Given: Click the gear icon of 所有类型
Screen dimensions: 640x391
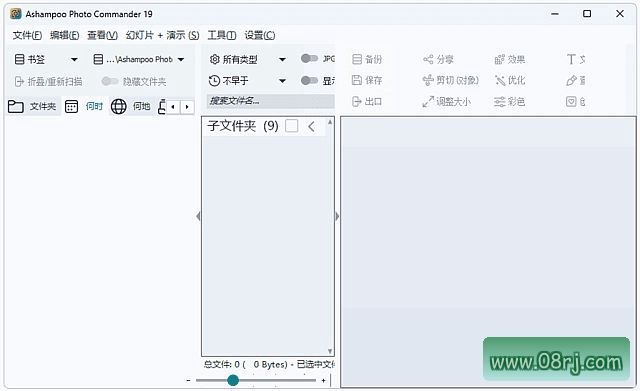Looking at the screenshot, I should pos(215,60).
